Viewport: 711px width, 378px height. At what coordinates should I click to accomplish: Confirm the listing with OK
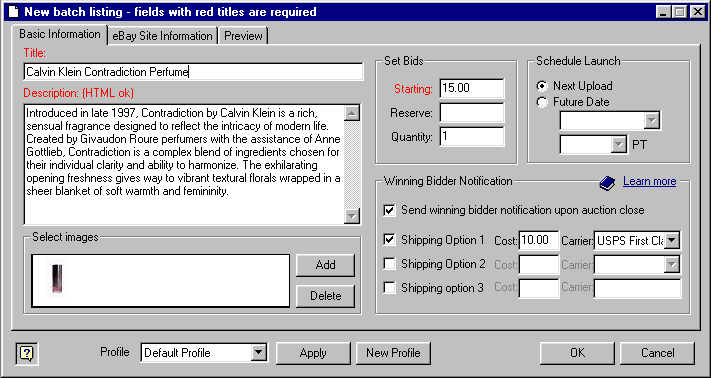(x=577, y=353)
